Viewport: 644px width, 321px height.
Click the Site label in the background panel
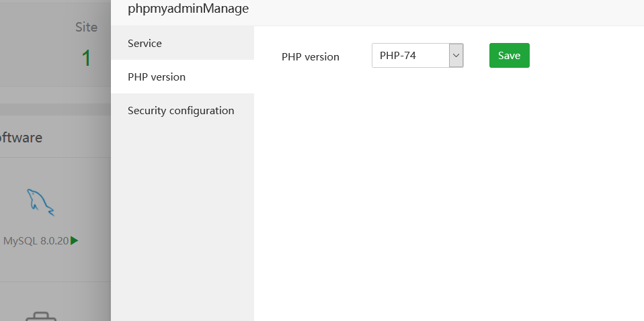click(x=86, y=27)
